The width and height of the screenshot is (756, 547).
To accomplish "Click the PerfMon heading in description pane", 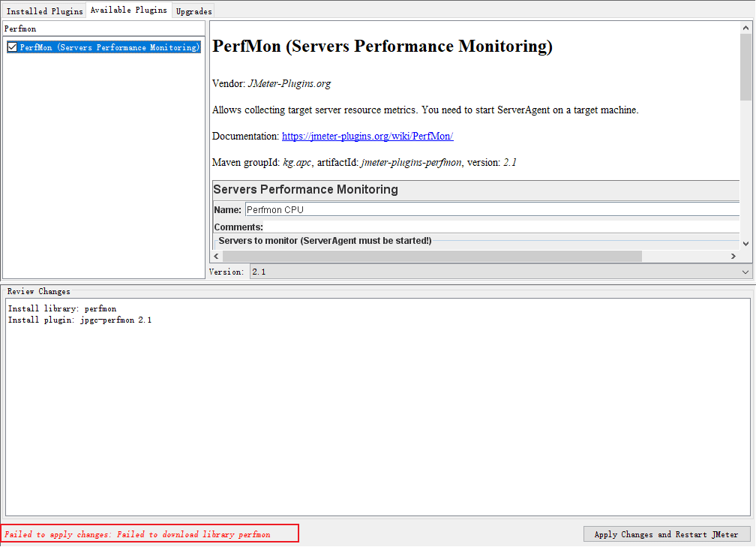I will 382,47.
